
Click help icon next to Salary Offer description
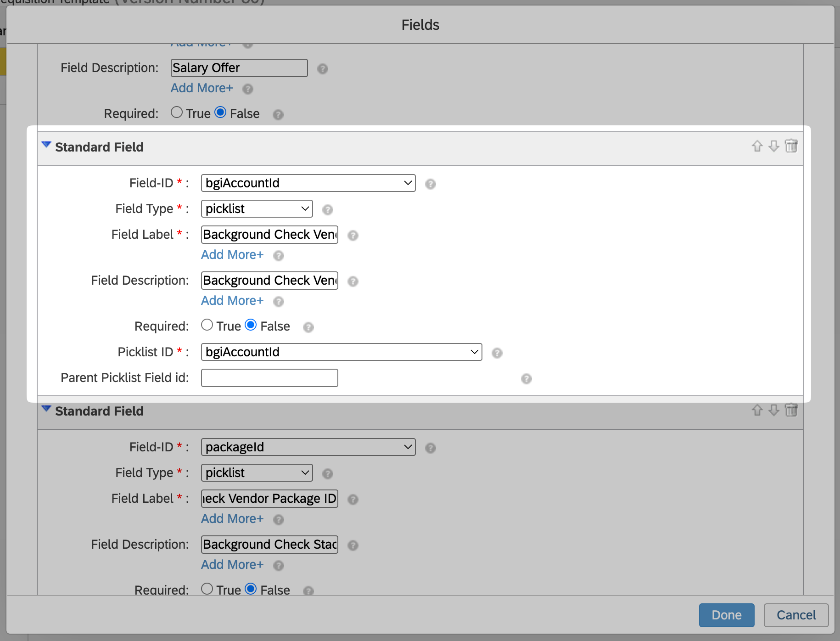tap(323, 69)
